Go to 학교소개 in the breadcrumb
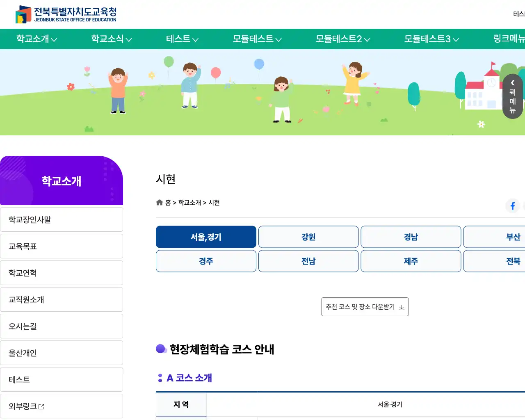The height and width of the screenshot is (420, 525). [189, 203]
